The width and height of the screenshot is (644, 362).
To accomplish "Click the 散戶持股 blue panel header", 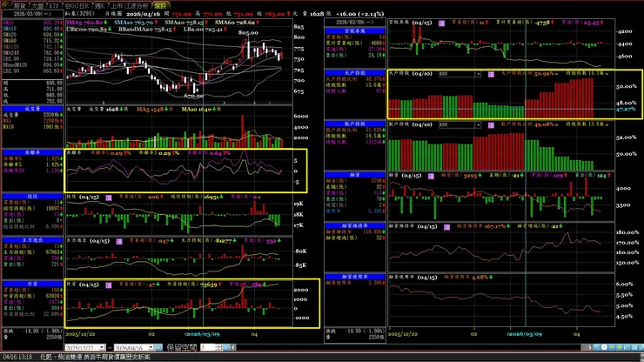I will (x=355, y=124).
